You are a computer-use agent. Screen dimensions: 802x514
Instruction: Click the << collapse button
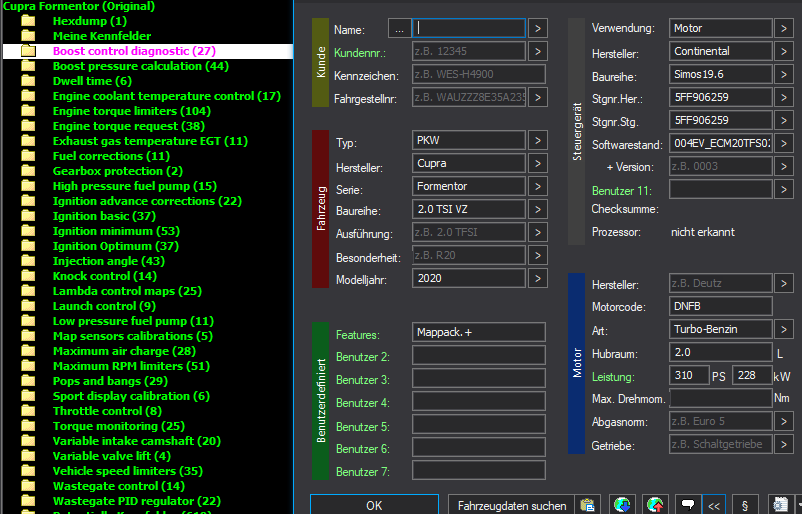tap(714, 505)
